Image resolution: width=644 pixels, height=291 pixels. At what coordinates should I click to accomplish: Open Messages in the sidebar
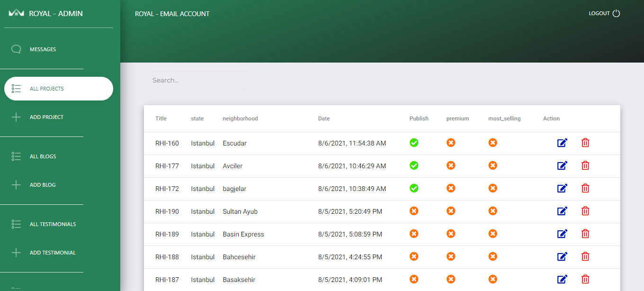click(x=43, y=49)
